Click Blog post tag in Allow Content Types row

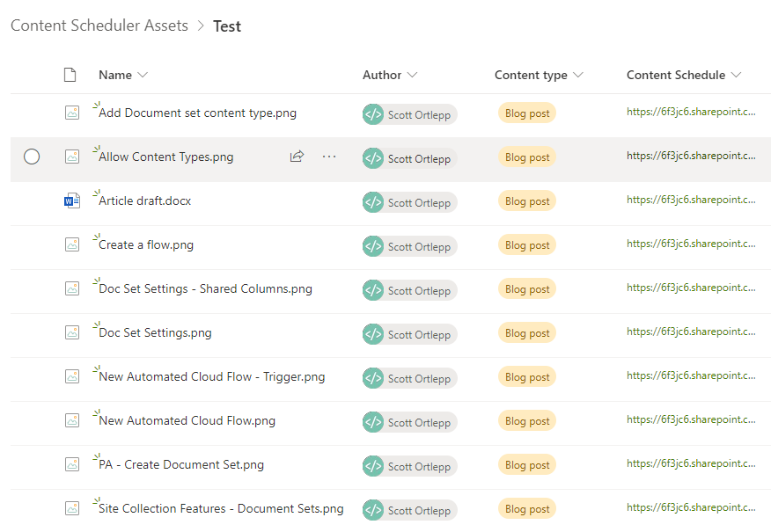[527, 157]
